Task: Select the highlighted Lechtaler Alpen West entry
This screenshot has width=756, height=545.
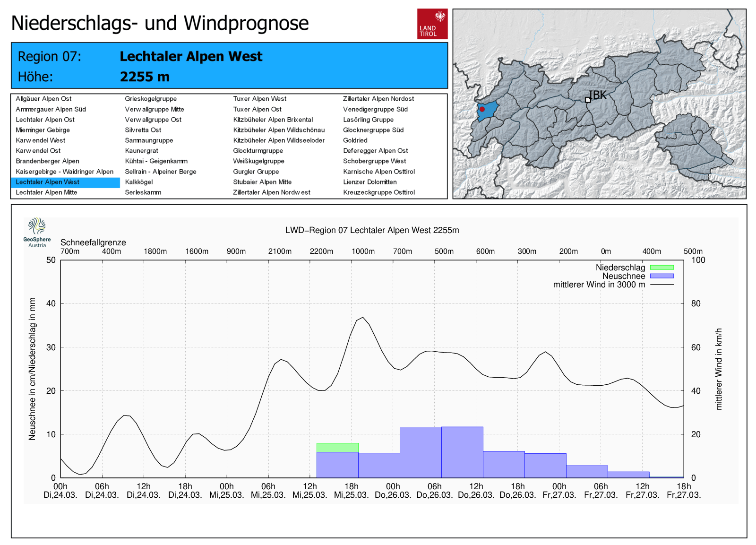Action: [x=47, y=182]
